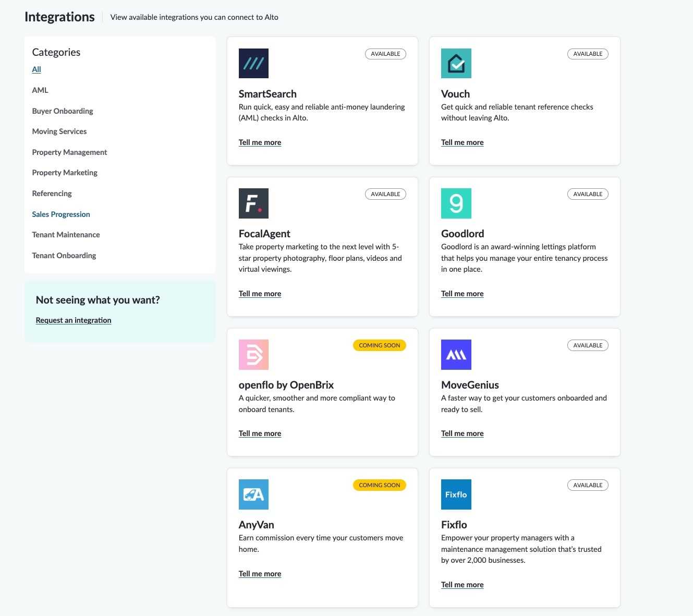The height and width of the screenshot is (616, 693).
Task: Click the FocalAgent card title
Action: pyautogui.click(x=264, y=234)
